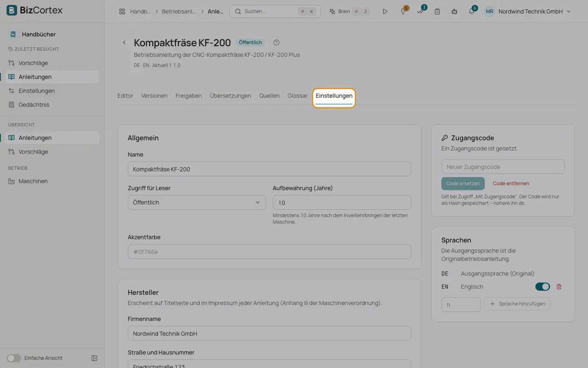The height and width of the screenshot is (368, 588).
Task: Click the Neuer Zugangscode input
Action: (x=503, y=166)
